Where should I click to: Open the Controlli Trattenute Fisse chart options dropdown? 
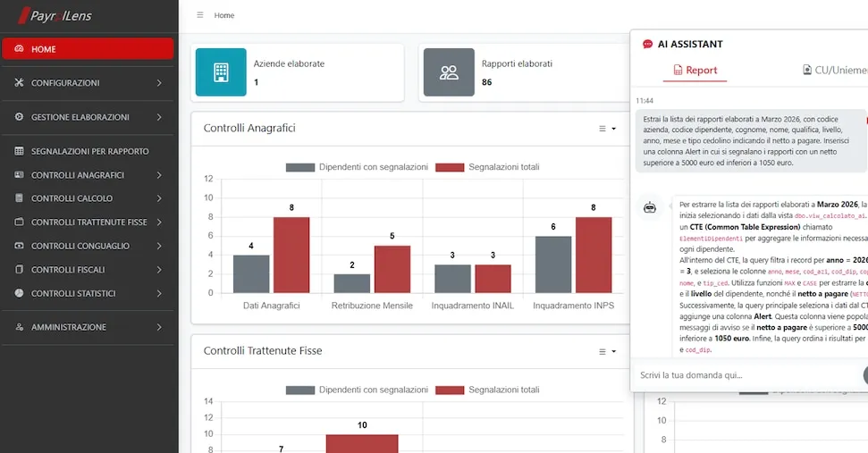tap(607, 351)
